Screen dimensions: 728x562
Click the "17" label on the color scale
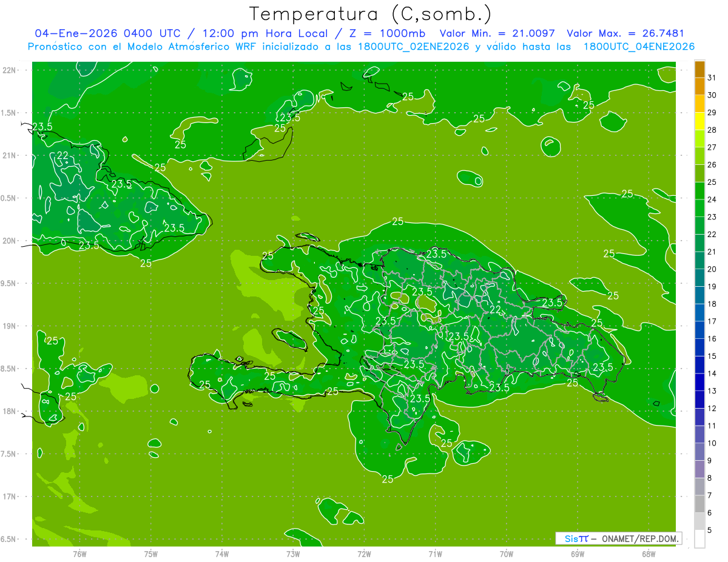[712, 321]
